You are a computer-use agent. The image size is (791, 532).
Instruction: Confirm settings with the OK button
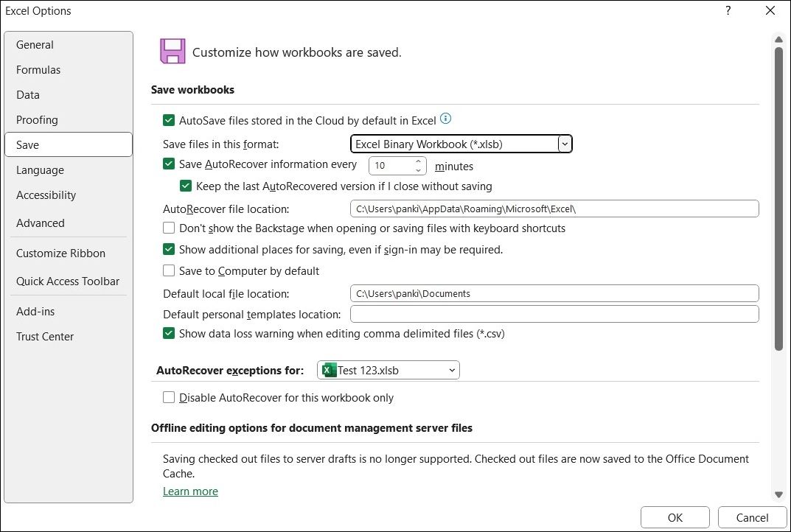pos(674,517)
